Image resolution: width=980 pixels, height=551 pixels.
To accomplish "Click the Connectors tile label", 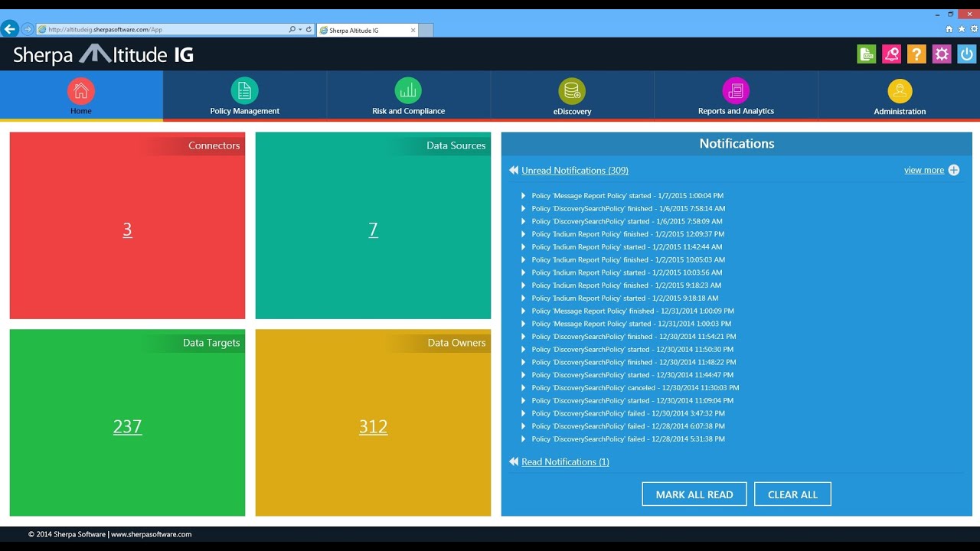I will (x=214, y=145).
